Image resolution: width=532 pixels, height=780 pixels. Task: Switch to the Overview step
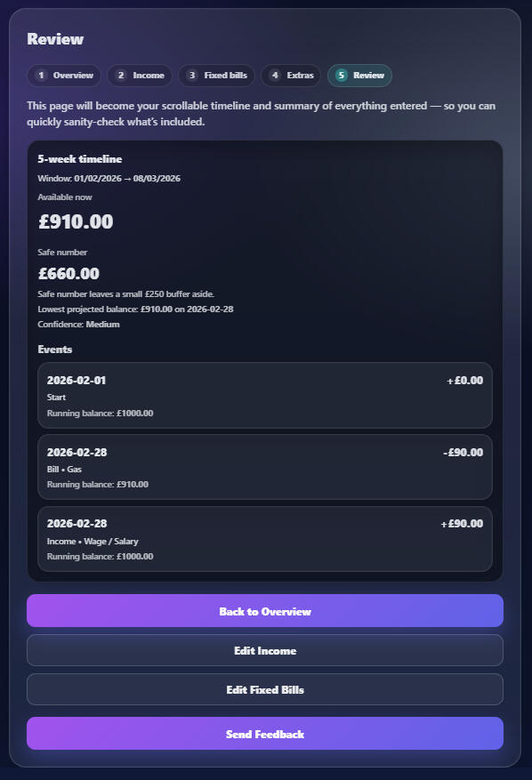coord(64,76)
